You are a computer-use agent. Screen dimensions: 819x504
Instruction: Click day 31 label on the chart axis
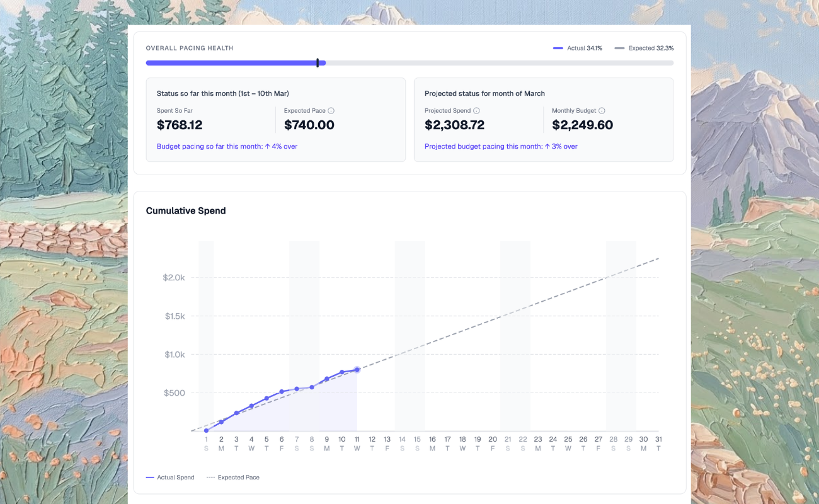coord(658,440)
